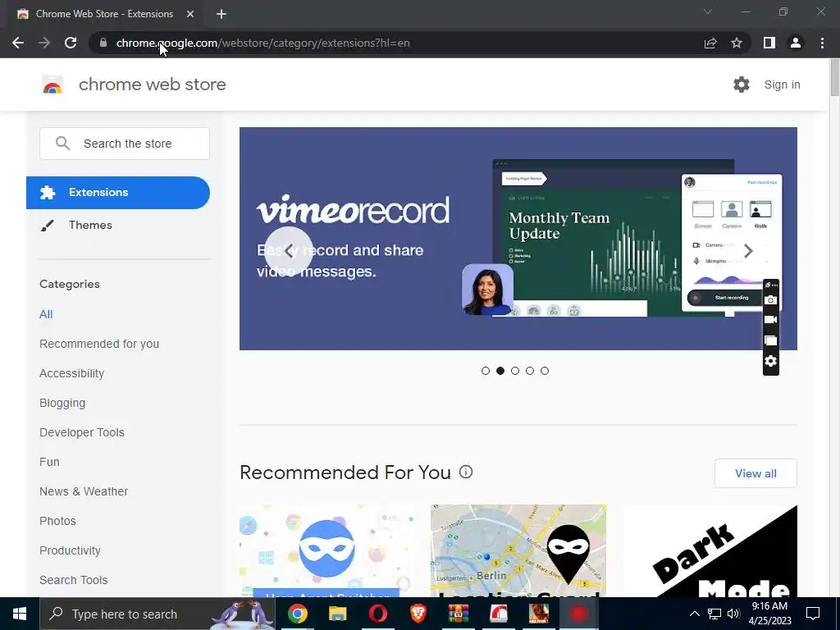Click the volume speaker tray icon
The image size is (840, 630).
point(733,614)
